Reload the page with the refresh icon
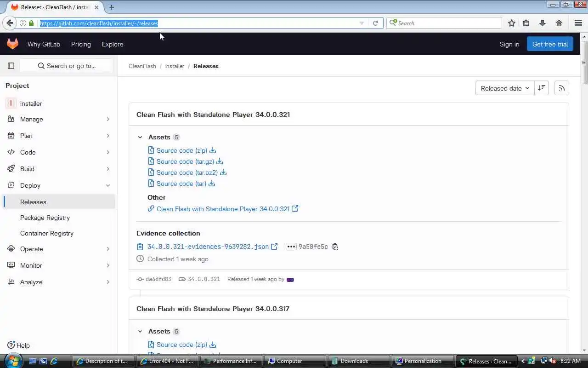588x368 pixels. 375,23
